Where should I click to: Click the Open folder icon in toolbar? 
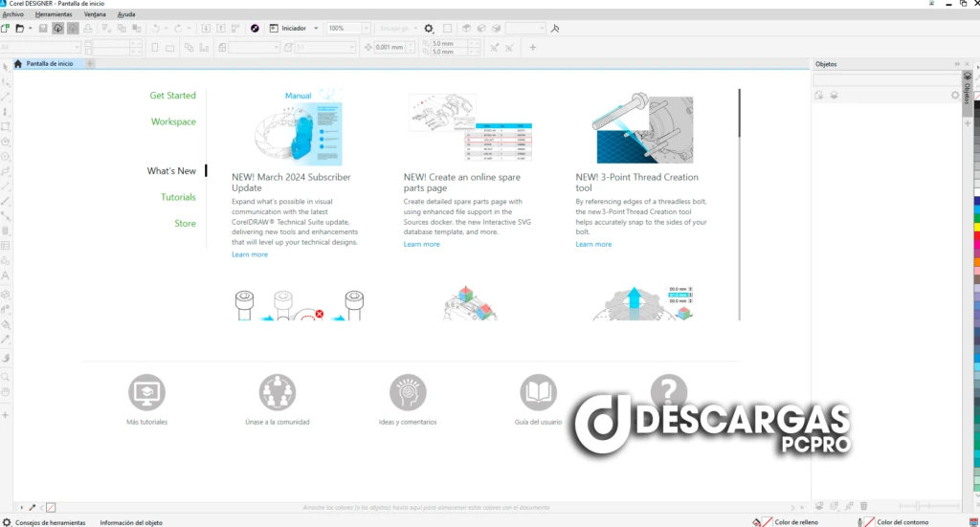(18, 29)
